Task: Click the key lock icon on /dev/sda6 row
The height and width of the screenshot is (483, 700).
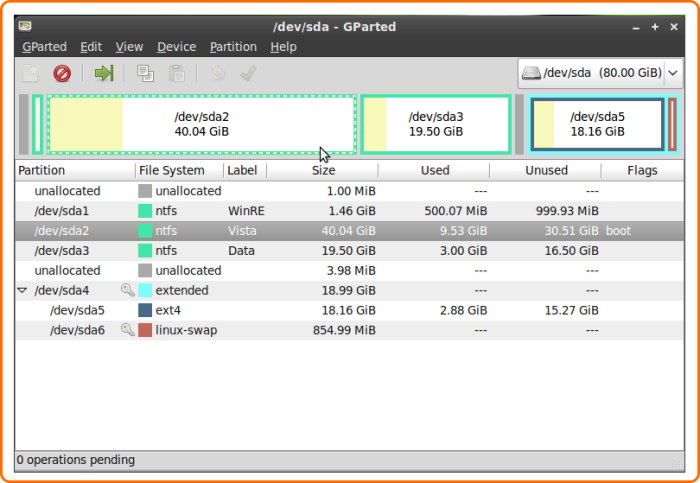Action: coord(128,330)
